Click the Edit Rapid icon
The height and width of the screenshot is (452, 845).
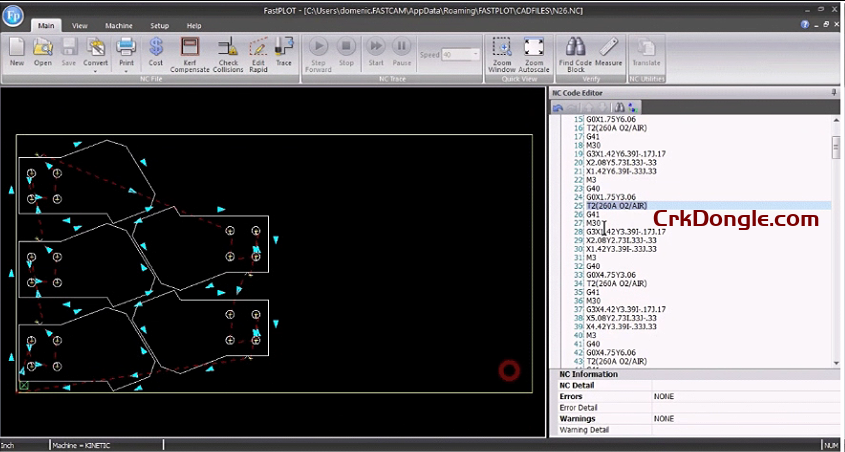pyautogui.click(x=257, y=48)
